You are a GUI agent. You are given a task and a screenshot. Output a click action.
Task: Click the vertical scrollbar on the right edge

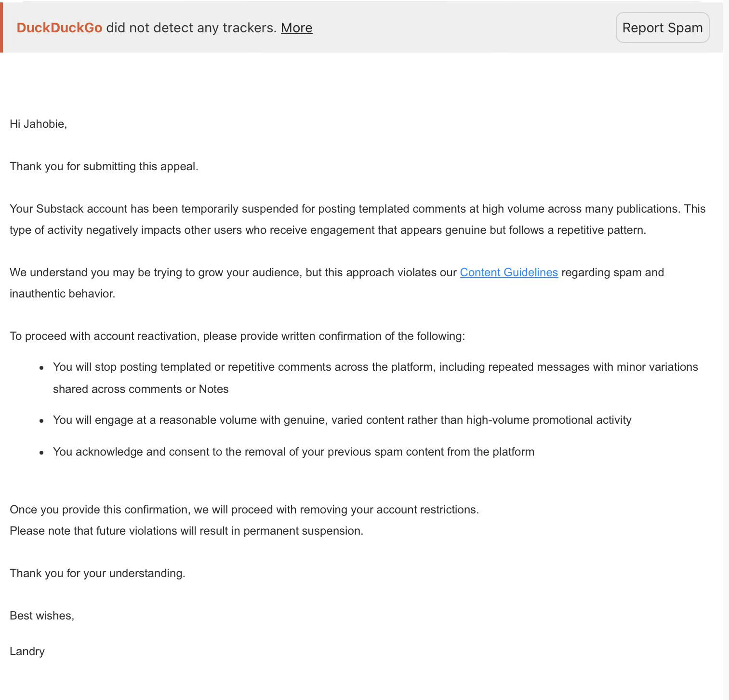[x=726, y=337]
